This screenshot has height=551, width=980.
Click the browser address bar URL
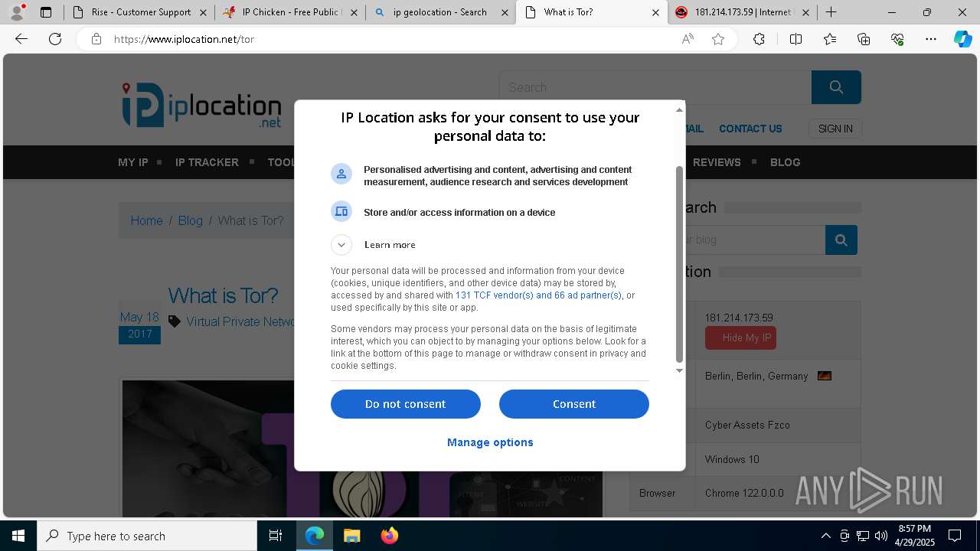click(184, 39)
